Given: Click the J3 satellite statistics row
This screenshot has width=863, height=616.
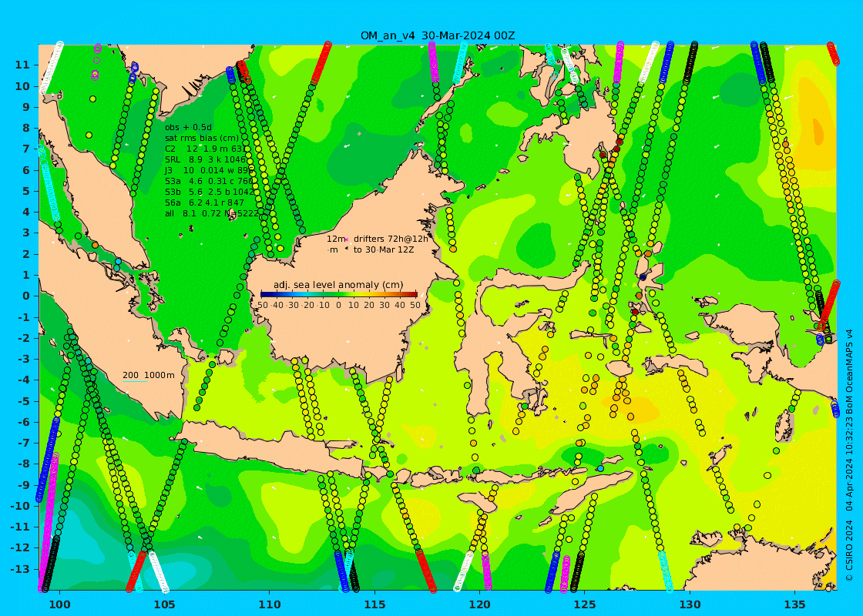Looking at the screenshot, I should (x=208, y=170).
